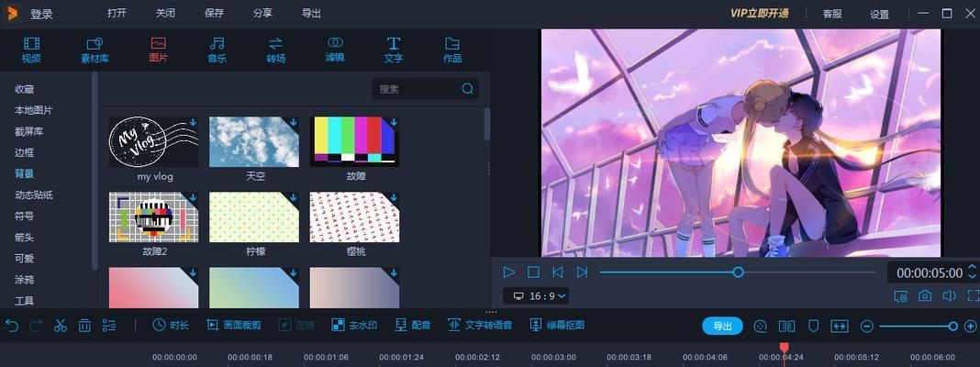Click the top menu 导出 item

(311, 13)
